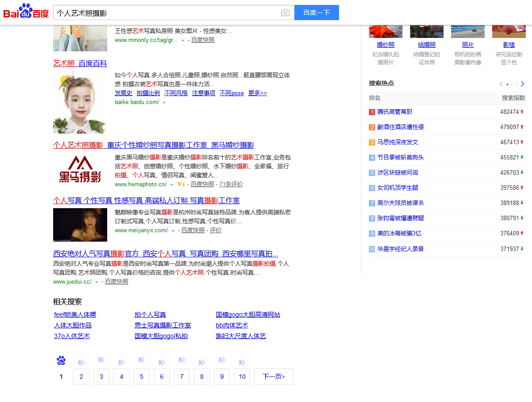This screenshot has width=532, height=402.
Task: Go to results page 2
Action: point(81,377)
